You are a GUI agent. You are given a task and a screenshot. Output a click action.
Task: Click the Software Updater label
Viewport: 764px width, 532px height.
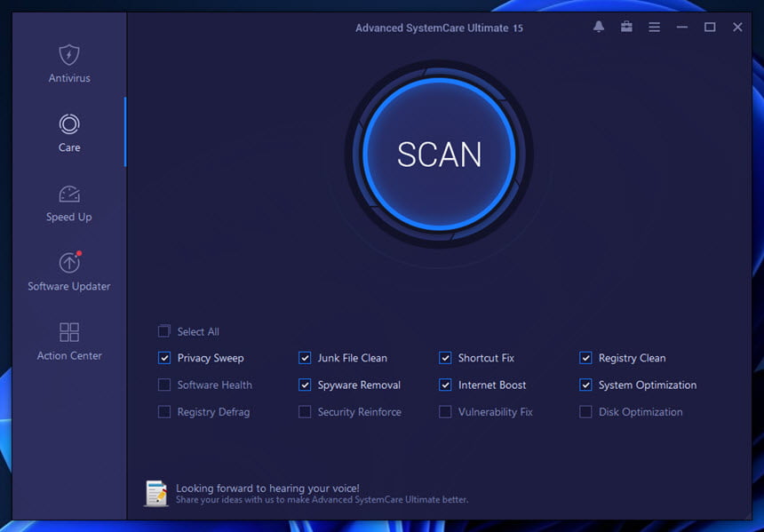69,287
